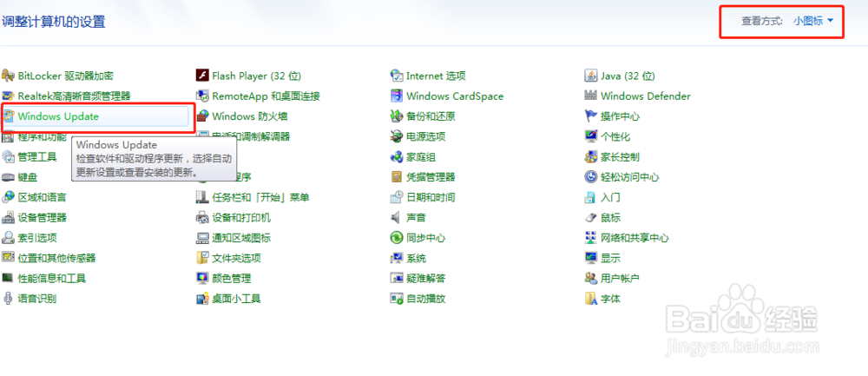Open the 系统 link
The height and width of the screenshot is (376, 868).
click(416, 258)
